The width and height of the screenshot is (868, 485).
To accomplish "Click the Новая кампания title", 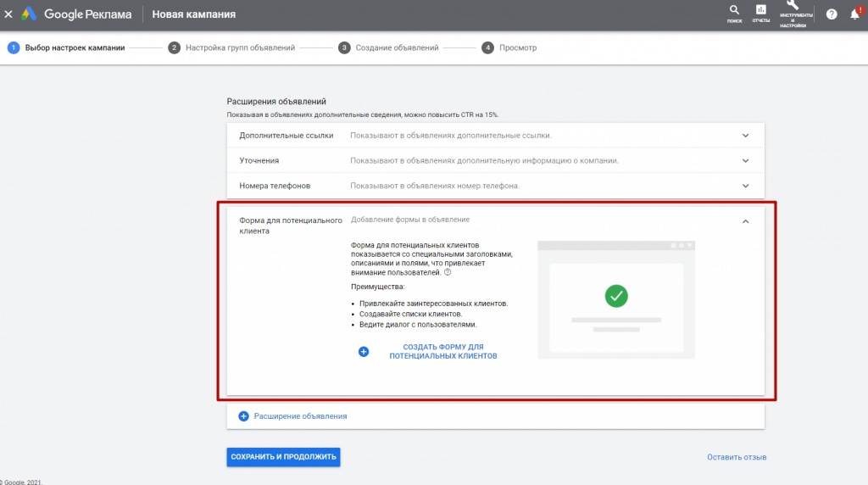I will 194,14.
